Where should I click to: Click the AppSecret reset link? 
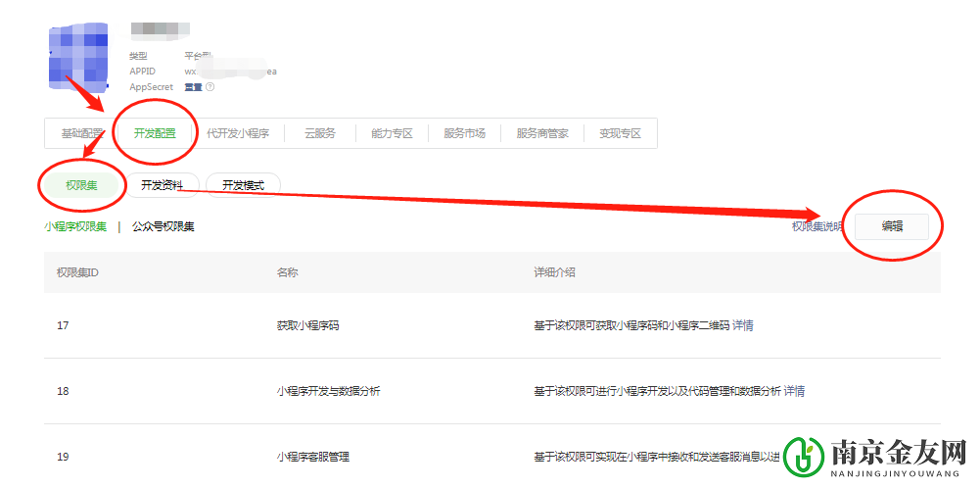(194, 87)
